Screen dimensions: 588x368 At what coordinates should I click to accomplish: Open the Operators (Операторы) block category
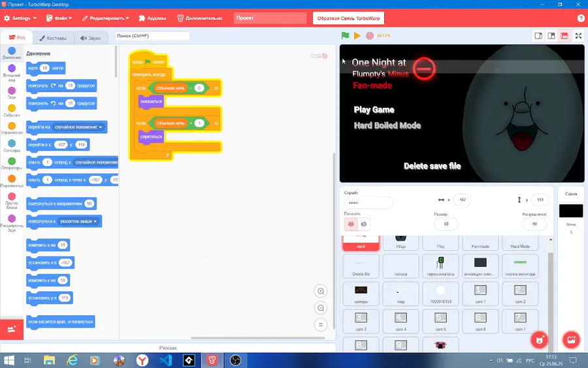click(12, 163)
